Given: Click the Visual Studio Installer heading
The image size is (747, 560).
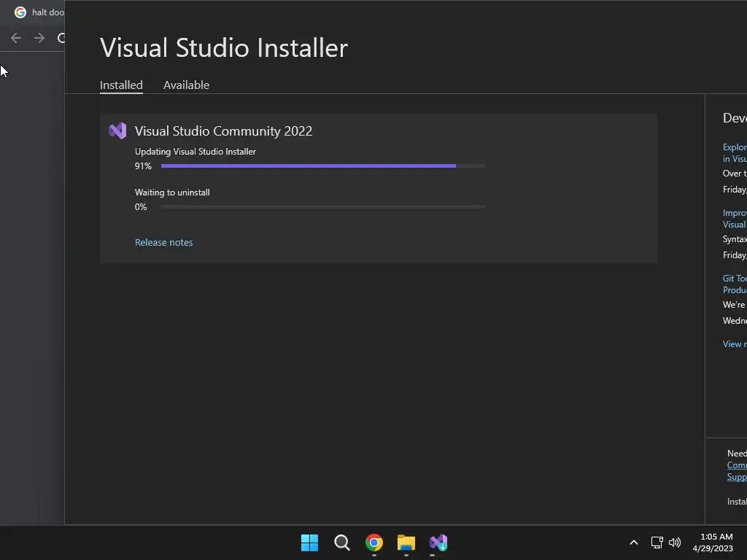Looking at the screenshot, I should (x=224, y=47).
